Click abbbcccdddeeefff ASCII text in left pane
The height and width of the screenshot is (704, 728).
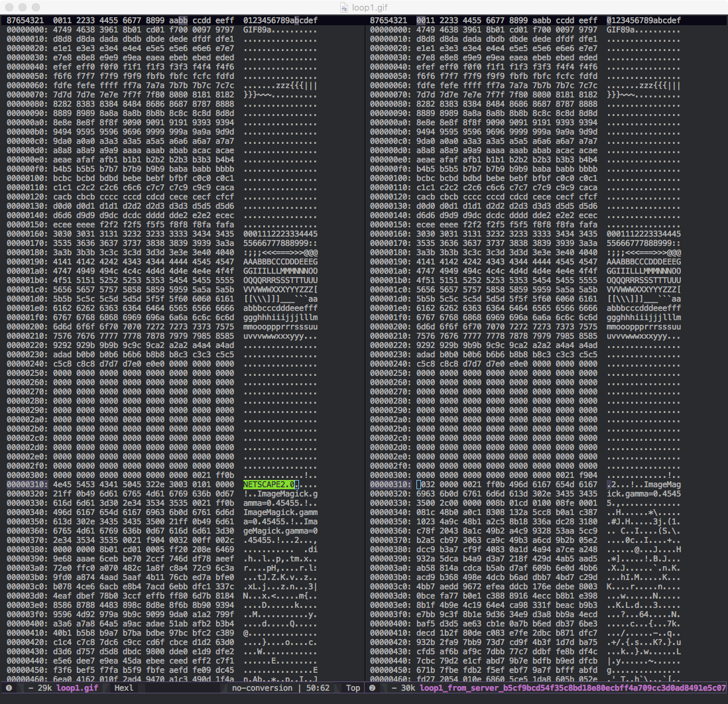point(280,308)
